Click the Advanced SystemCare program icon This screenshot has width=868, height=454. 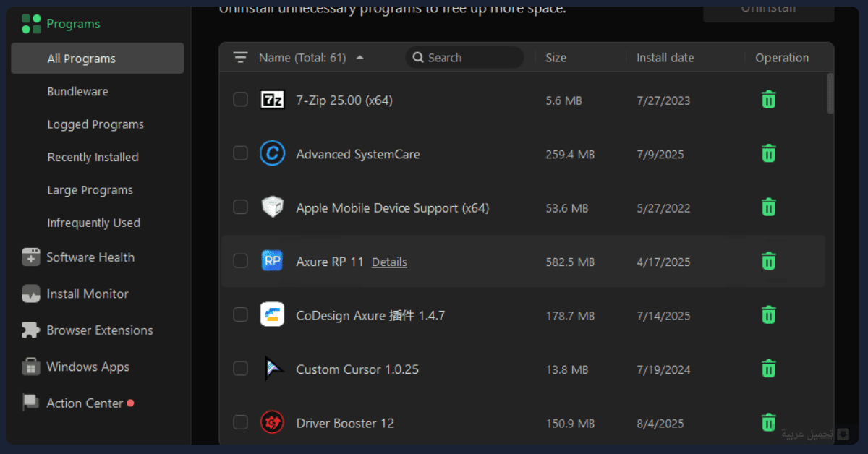[273, 154]
